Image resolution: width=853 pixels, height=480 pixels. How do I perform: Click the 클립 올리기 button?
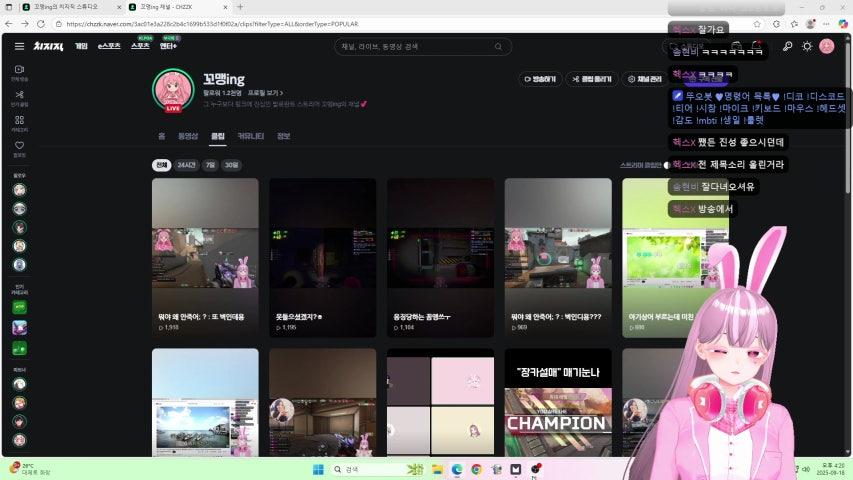pyautogui.click(x=592, y=79)
